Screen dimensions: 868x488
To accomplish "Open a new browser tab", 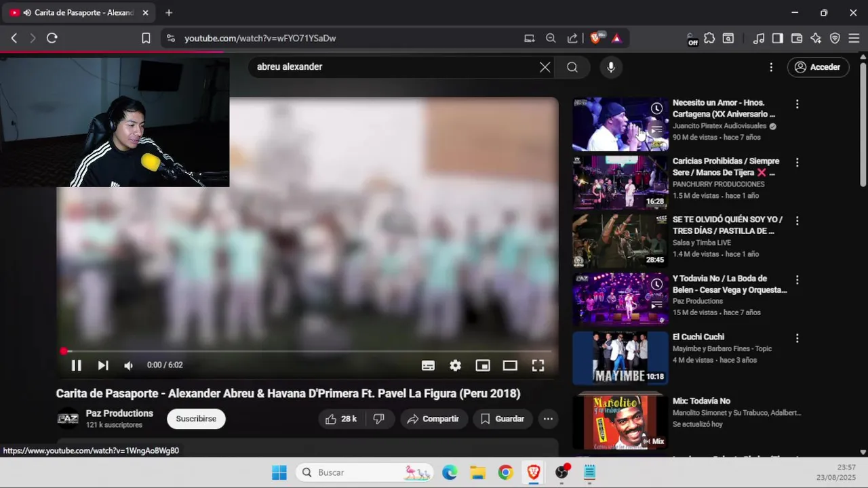I will 169,13.
